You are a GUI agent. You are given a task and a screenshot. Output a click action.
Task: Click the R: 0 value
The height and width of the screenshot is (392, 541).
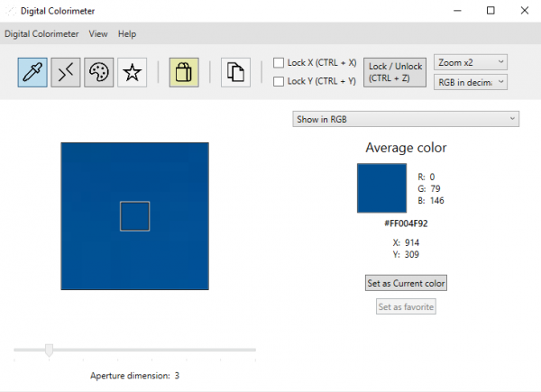pos(426,177)
